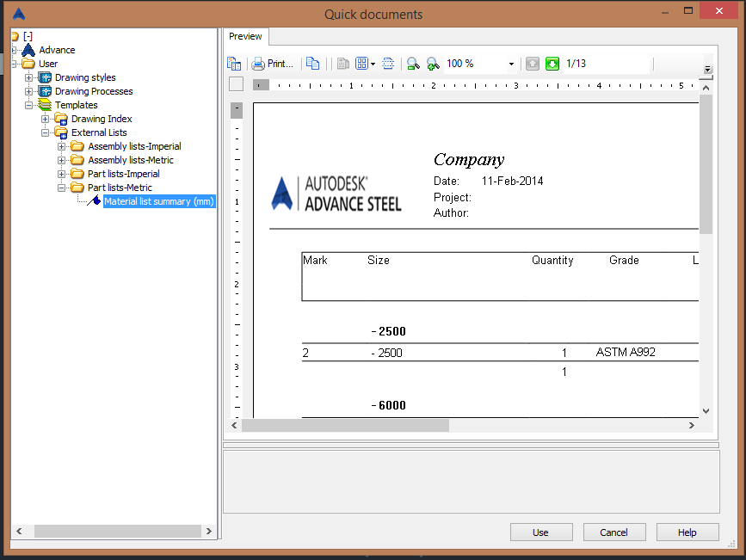This screenshot has width=746, height=560.
Task: Collapse the External Lists node
Action: (46, 132)
